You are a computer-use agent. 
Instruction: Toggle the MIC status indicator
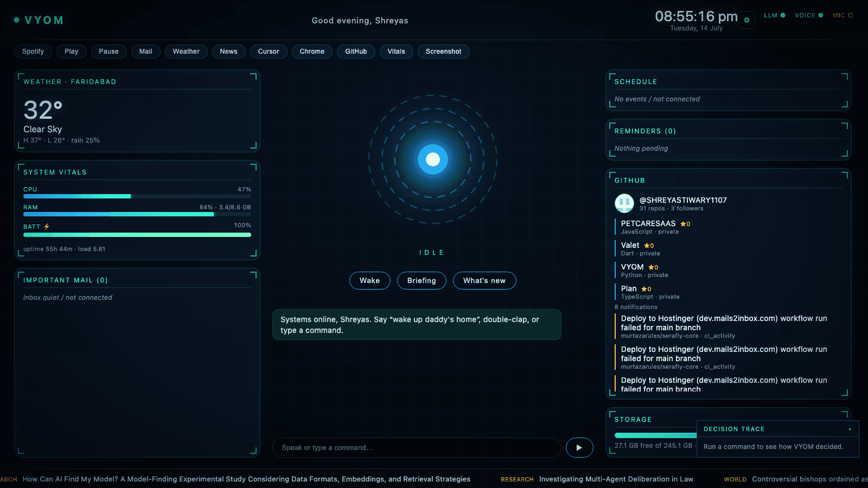(x=843, y=15)
